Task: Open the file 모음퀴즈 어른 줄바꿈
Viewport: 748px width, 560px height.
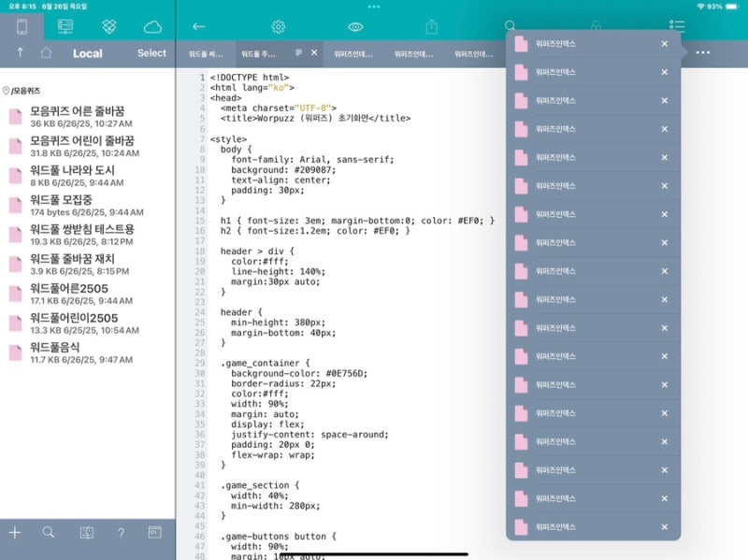Action: pyautogui.click(x=88, y=117)
